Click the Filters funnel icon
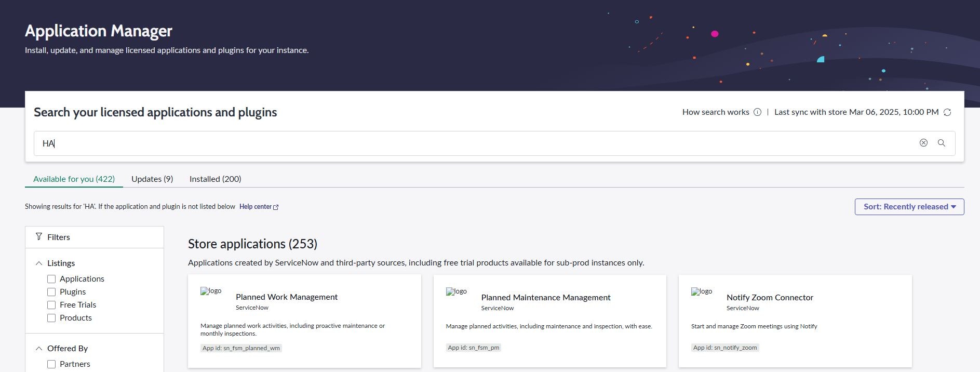The image size is (980, 372). [x=39, y=237]
